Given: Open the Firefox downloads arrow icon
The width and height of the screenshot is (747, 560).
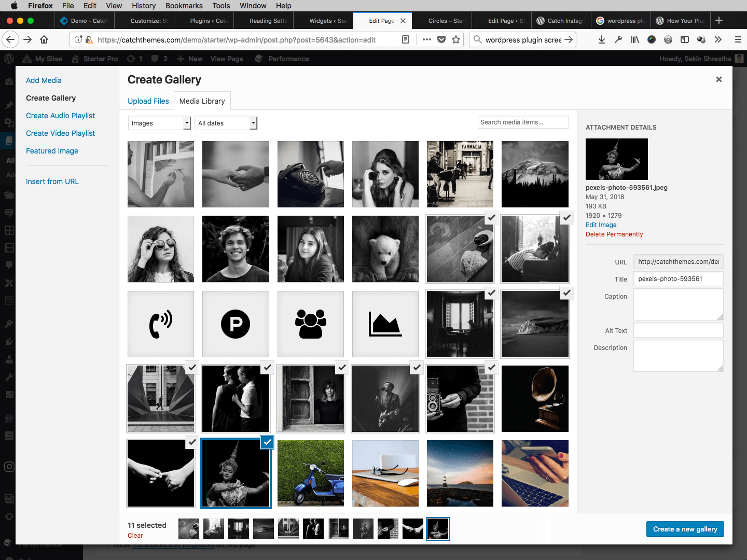Looking at the screenshot, I should pyautogui.click(x=602, y=39).
